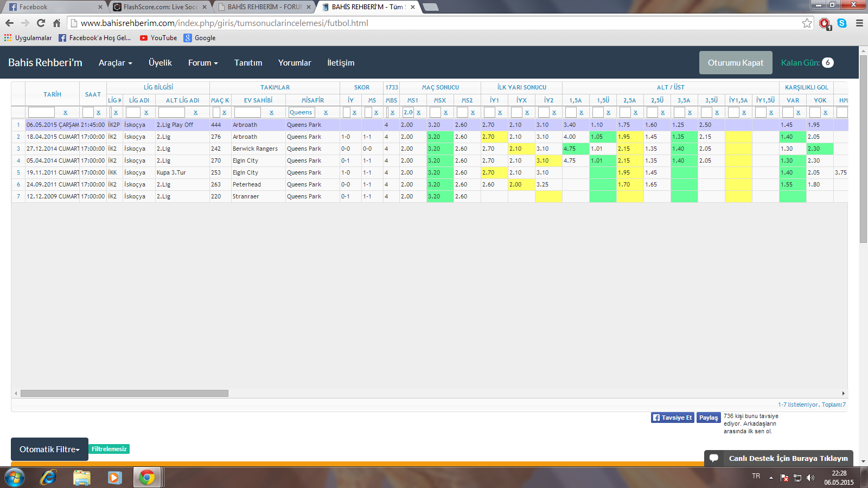Bookmark this page with the star icon
This screenshot has width=868, height=488.
click(807, 23)
